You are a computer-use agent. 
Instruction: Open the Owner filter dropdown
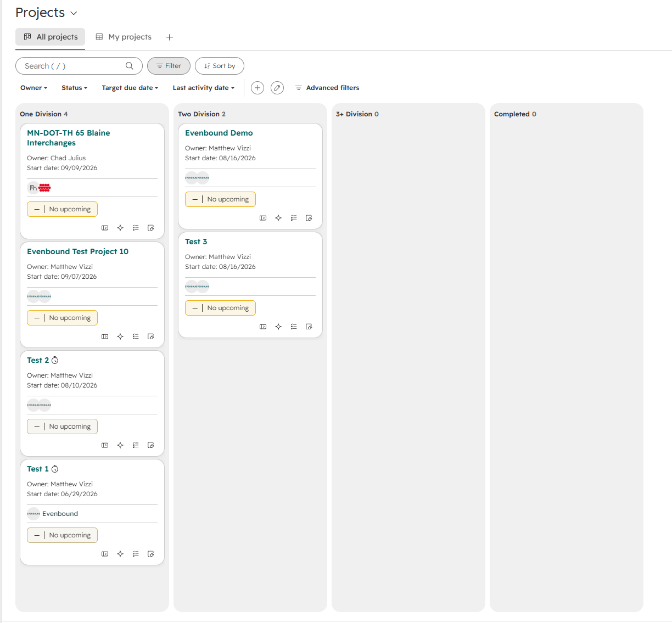point(34,88)
